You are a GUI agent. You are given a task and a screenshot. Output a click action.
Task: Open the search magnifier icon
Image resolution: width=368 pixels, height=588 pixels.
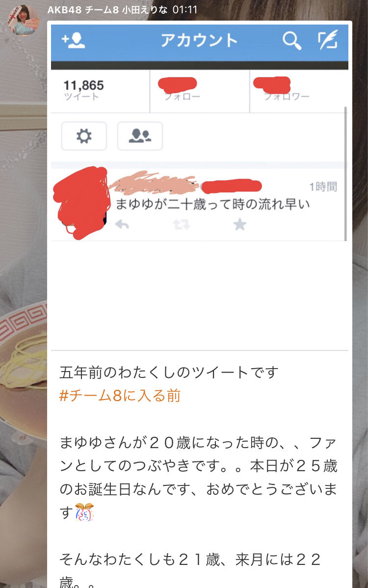291,41
